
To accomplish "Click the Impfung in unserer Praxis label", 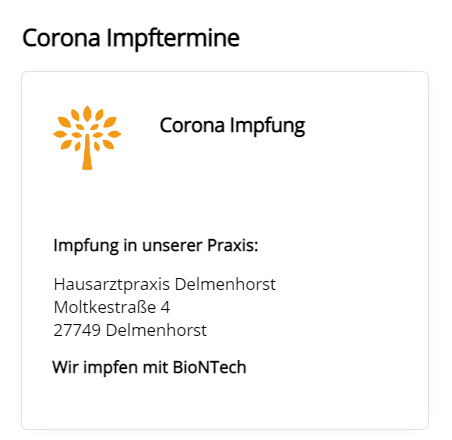I will tap(156, 246).
